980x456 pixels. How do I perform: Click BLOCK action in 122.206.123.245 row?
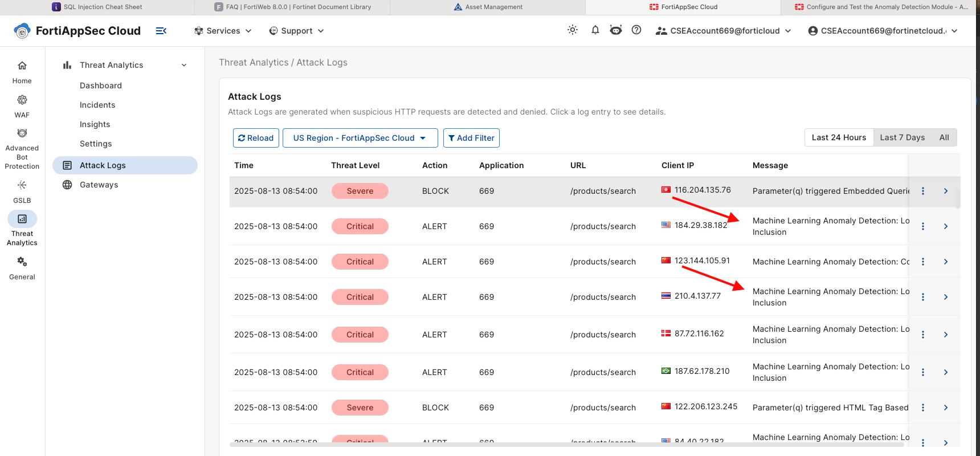tap(435, 408)
